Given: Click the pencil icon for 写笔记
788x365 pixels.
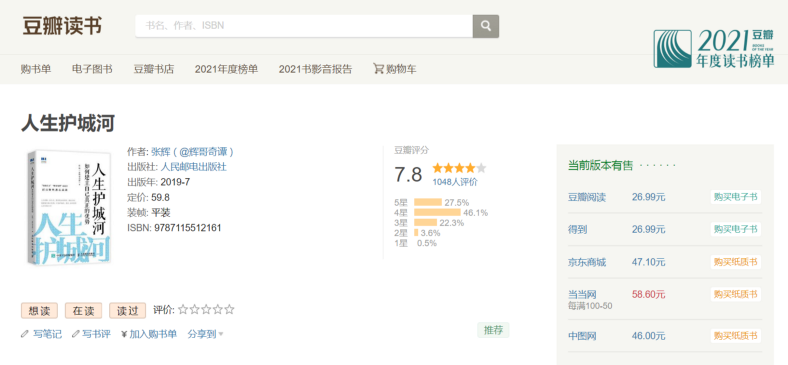Looking at the screenshot, I should pos(25,334).
